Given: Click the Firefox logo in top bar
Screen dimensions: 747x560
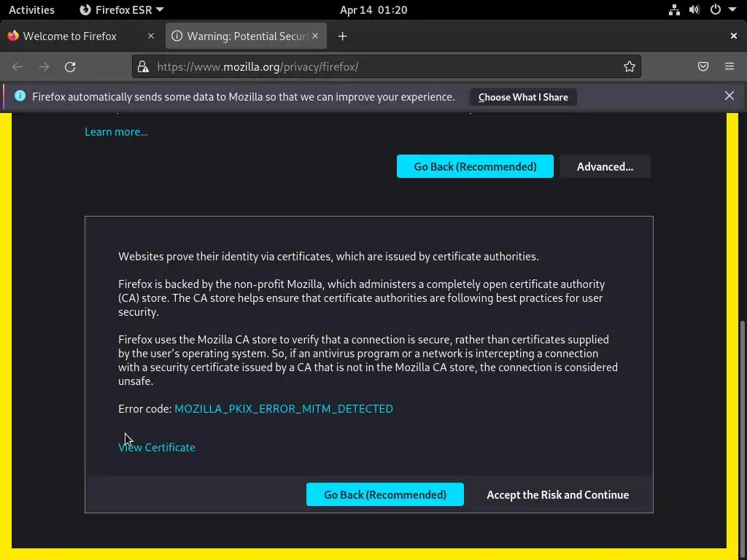Looking at the screenshot, I should [x=85, y=9].
